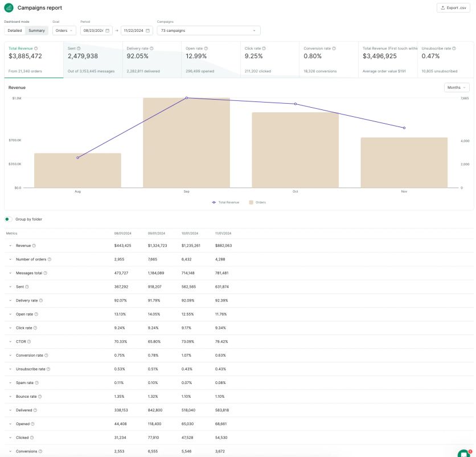Open the 73 campaigns dropdown
Image resolution: width=476 pixels, height=457 pixels.
click(x=208, y=31)
